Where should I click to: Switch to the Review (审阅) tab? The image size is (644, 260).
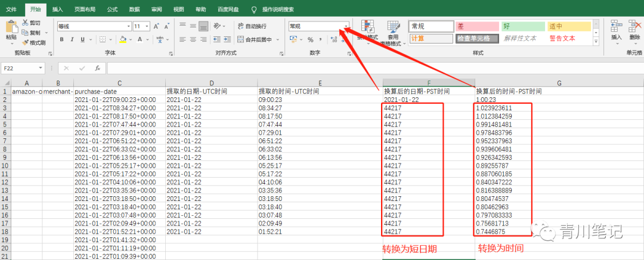click(x=156, y=9)
